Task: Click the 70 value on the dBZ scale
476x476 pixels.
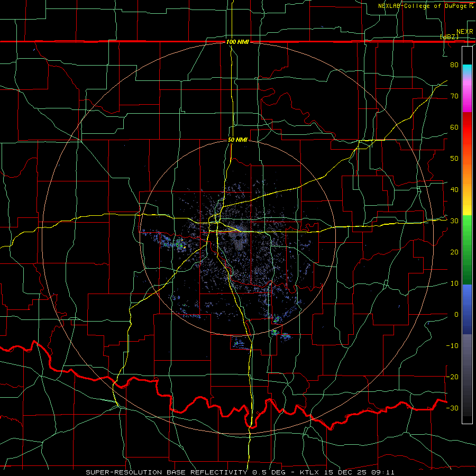Action: (454, 96)
